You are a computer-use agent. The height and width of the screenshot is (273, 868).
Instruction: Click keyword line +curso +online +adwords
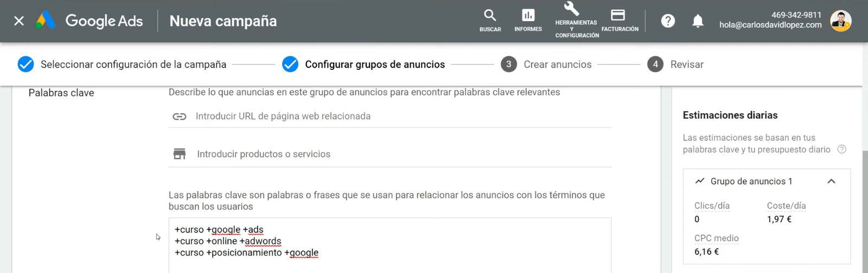(228, 241)
